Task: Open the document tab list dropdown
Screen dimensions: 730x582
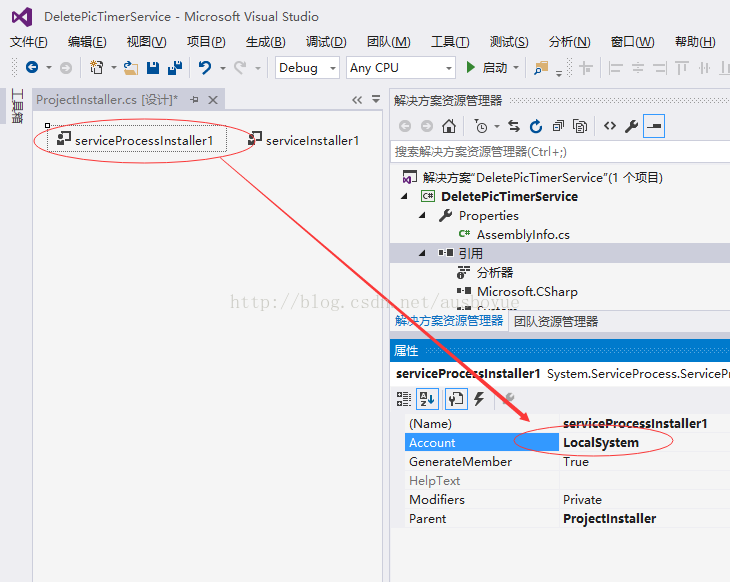Action: (x=376, y=99)
